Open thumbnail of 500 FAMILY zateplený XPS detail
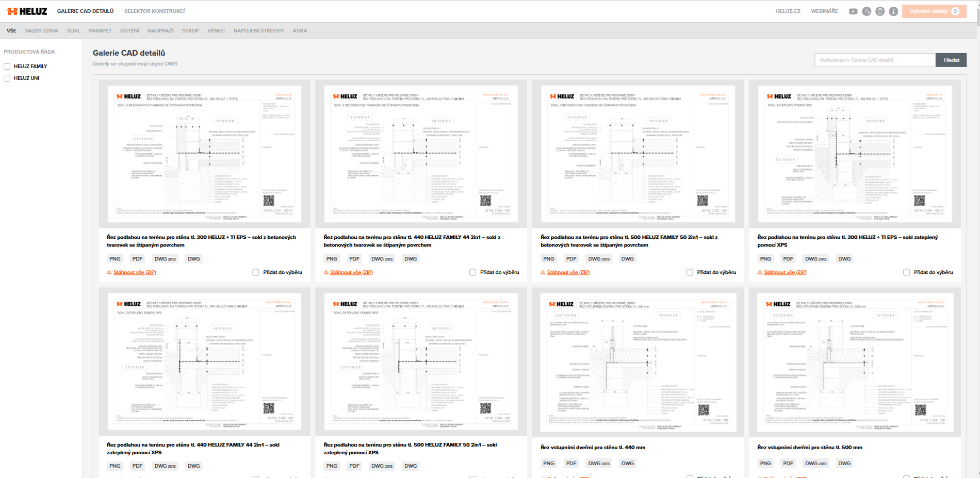Screen dimensions: 980x478 coord(421,361)
